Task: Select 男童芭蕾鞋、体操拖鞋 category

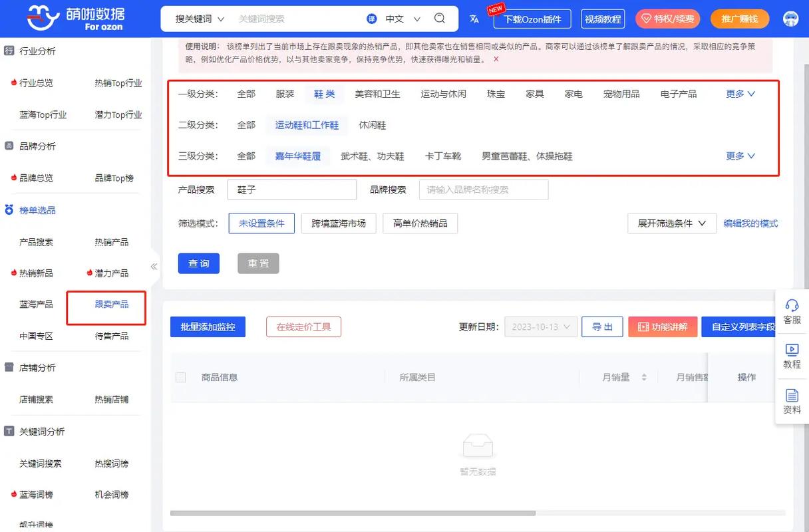Action: [x=527, y=156]
